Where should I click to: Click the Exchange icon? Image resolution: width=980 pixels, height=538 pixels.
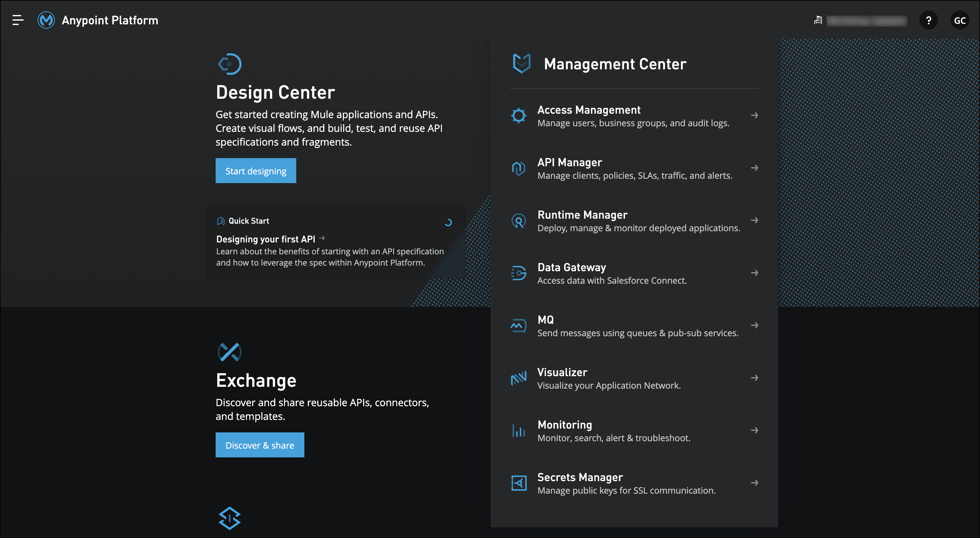coord(229,352)
